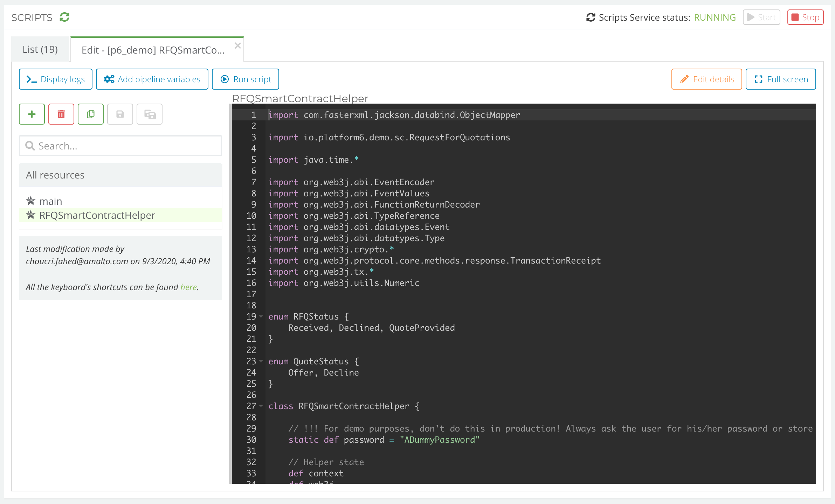Click the disabled save disk icon
Screen dimensions: 835x504
pyautogui.click(x=120, y=114)
